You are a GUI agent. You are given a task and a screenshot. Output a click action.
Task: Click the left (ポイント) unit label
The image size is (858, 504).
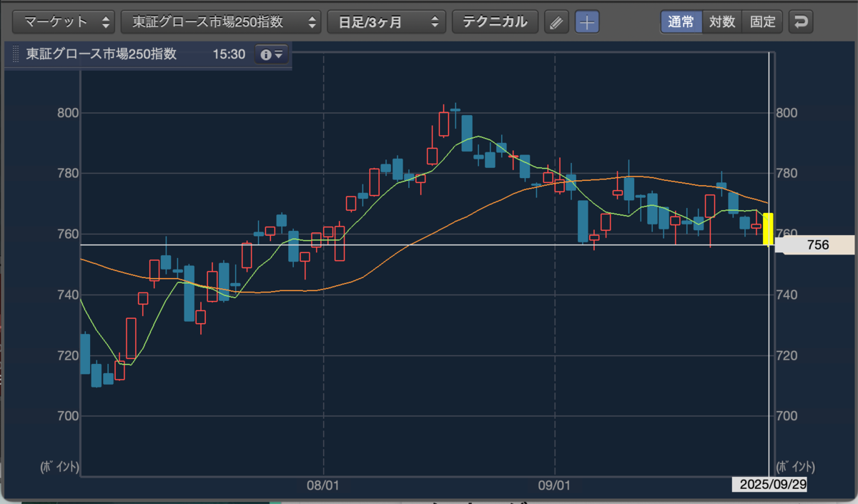click(60, 467)
